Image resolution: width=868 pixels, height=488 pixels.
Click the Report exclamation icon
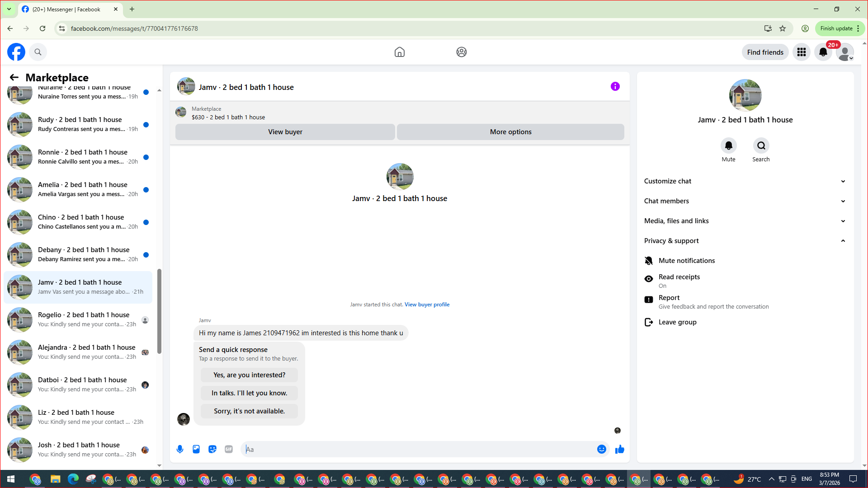[x=649, y=300]
